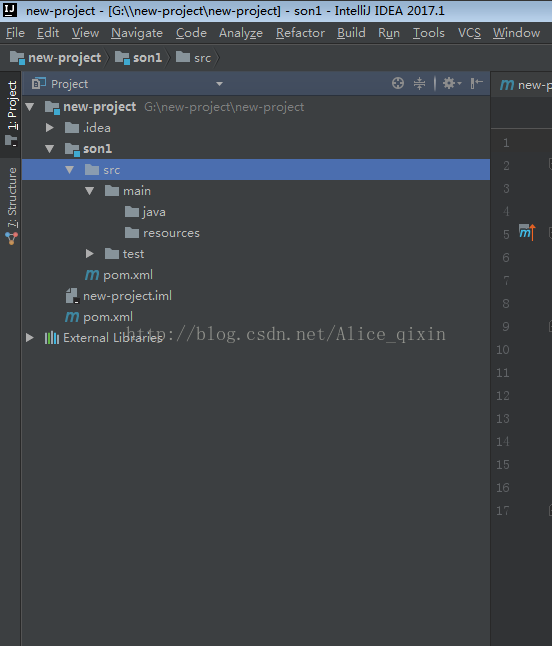Click the java folder icon

point(132,212)
